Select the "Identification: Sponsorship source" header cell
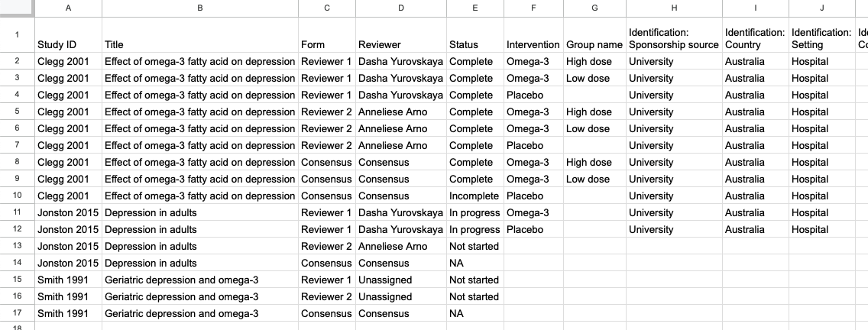This screenshot has width=868, height=330. pos(674,38)
